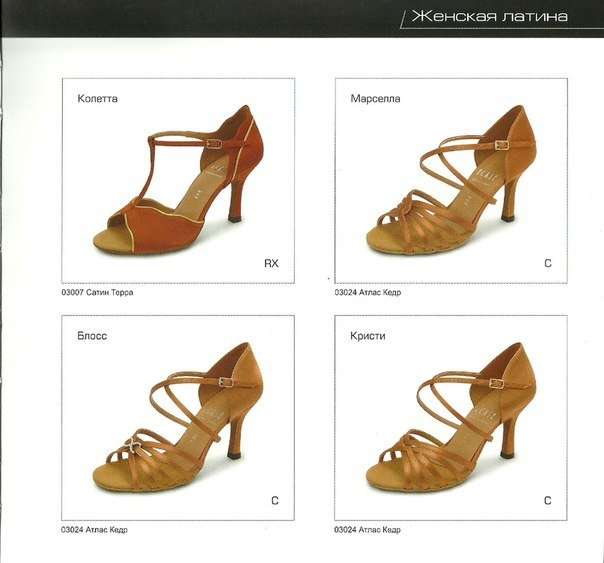Click the 'C' code in Кристи card
This screenshot has width=604, height=563.
tap(548, 501)
